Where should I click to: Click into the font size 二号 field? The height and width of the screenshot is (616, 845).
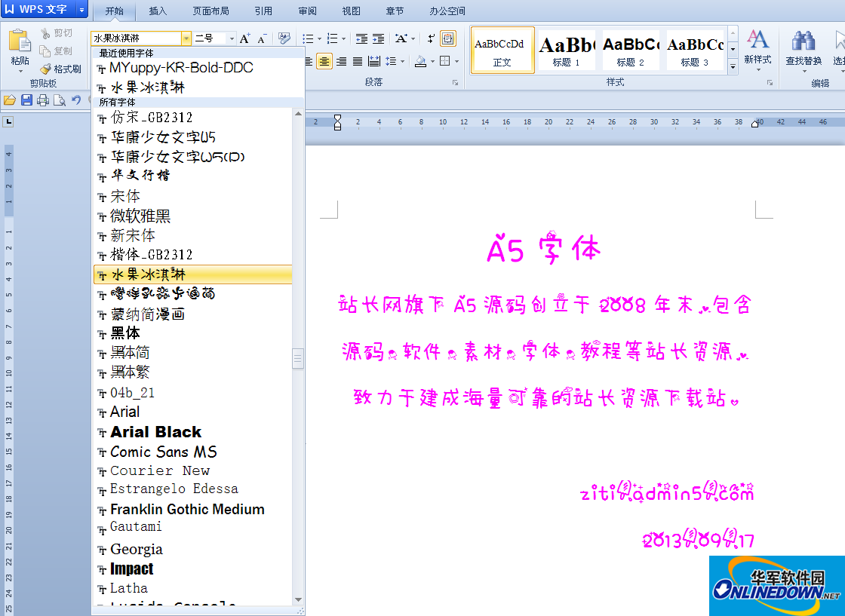[x=210, y=38]
